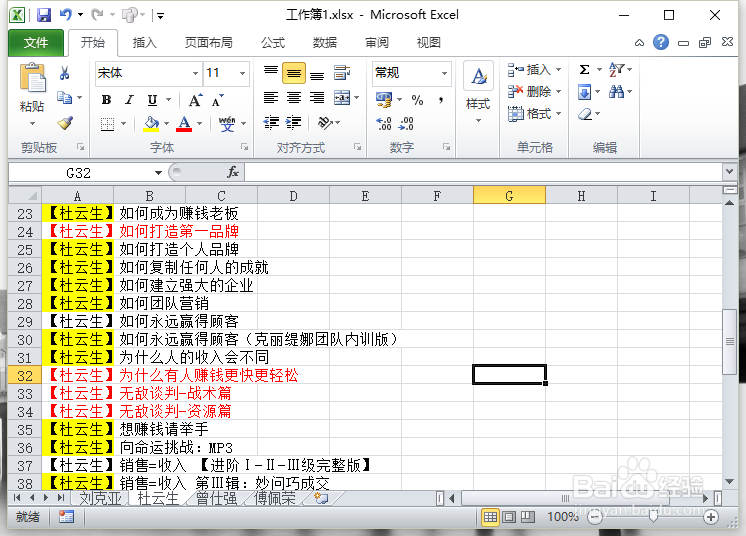Click the Page Layout view status button

coord(509,517)
